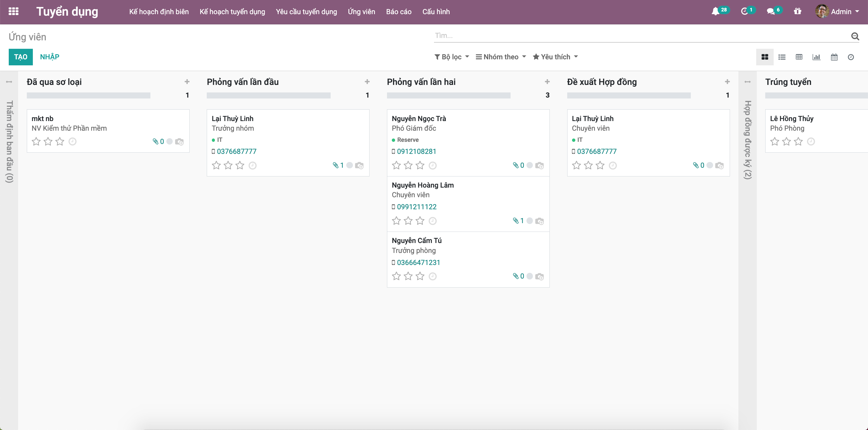Open the apps grid menu icon
Screen dimensions: 868x430
point(14,11)
